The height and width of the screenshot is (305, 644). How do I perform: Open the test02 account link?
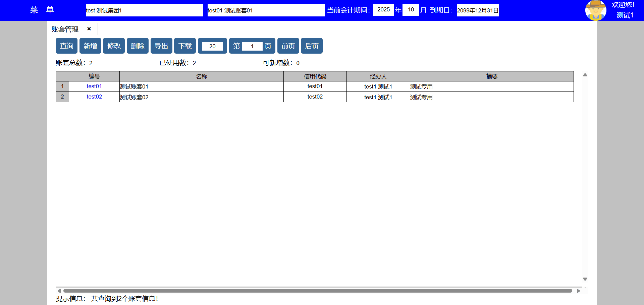tap(94, 97)
